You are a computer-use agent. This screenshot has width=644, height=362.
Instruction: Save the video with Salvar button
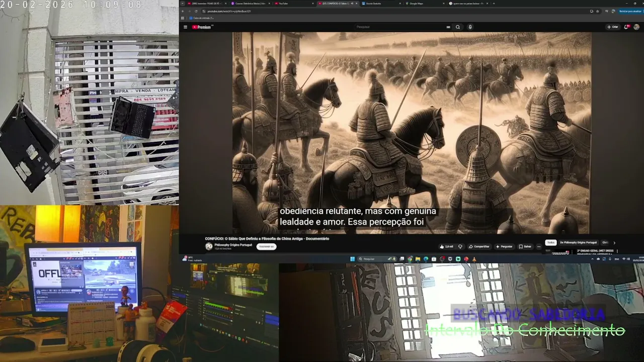pos(525,246)
